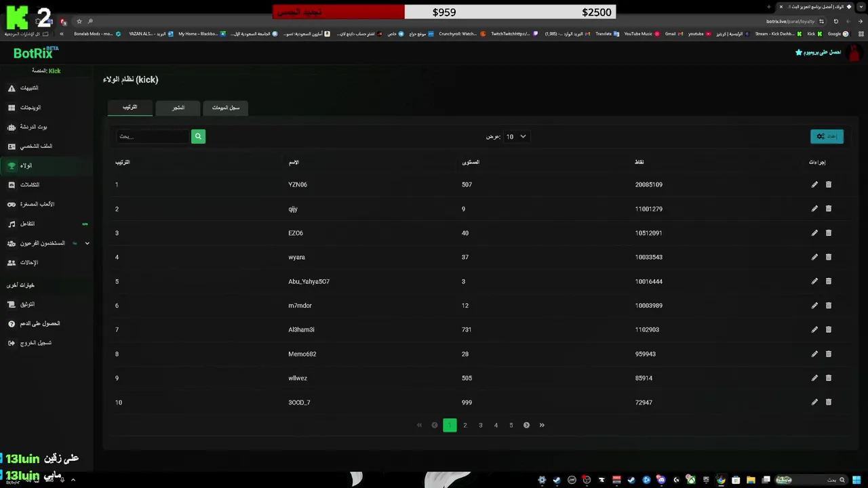Screen dimensions: 868x488
Task: Edit the YZN06 row with pencil icon
Action: click(814, 184)
